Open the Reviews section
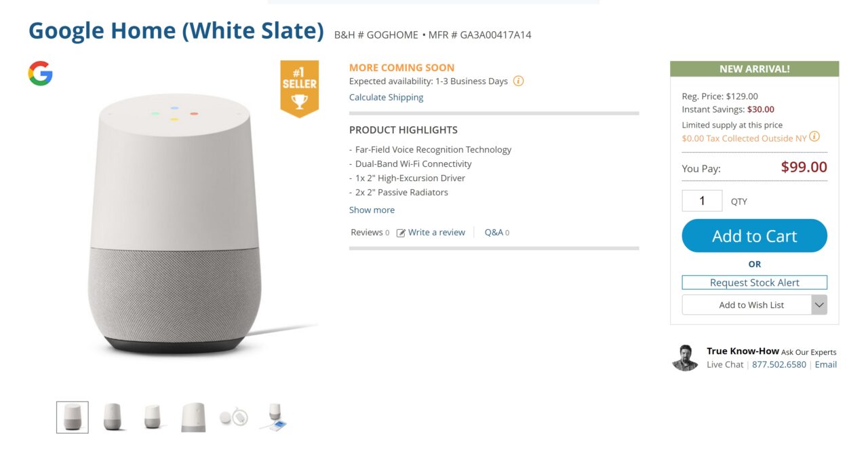 (x=367, y=233)
